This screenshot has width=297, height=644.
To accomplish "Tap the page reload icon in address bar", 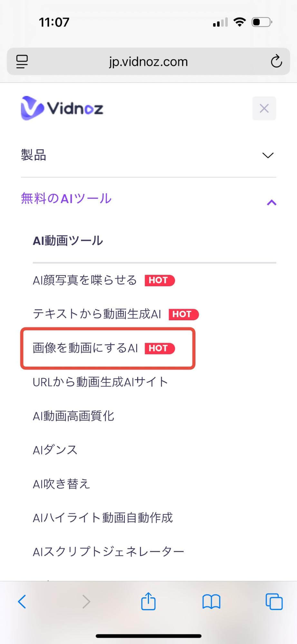I will click(276, 62).
